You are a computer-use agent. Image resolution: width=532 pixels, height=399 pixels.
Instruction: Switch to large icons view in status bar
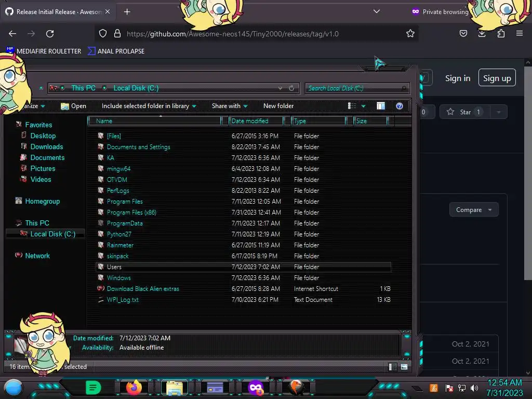pos(404,367)
